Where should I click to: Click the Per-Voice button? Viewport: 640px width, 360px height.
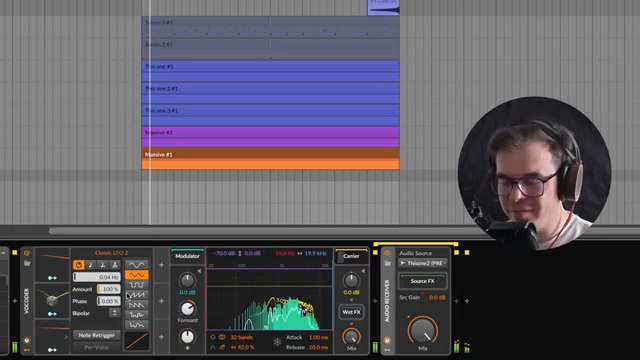[97, 347]
